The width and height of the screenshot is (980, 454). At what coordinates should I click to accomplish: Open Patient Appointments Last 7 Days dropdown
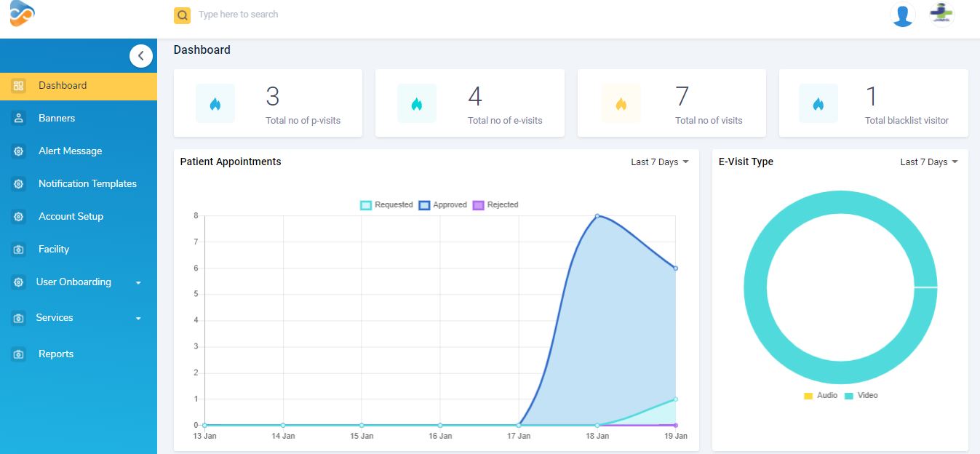pos(659,162)
